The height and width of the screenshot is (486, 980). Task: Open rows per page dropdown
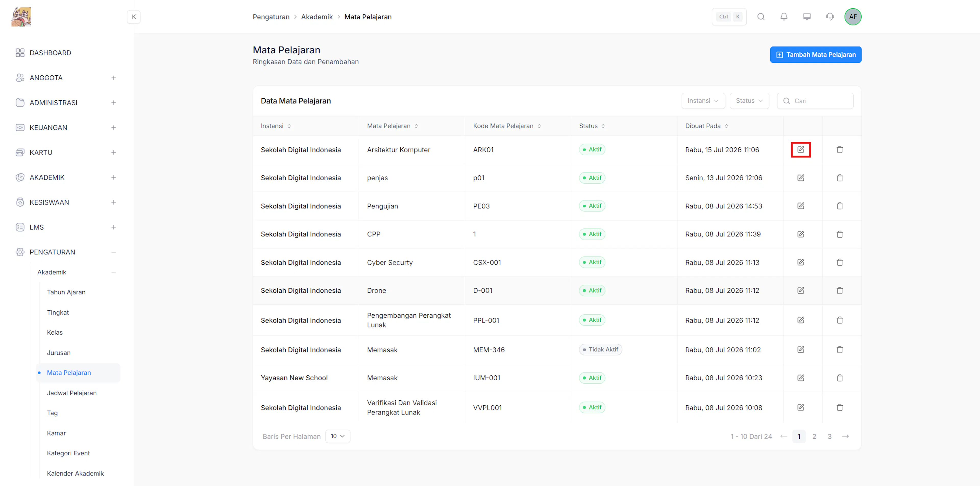point(337,436)
